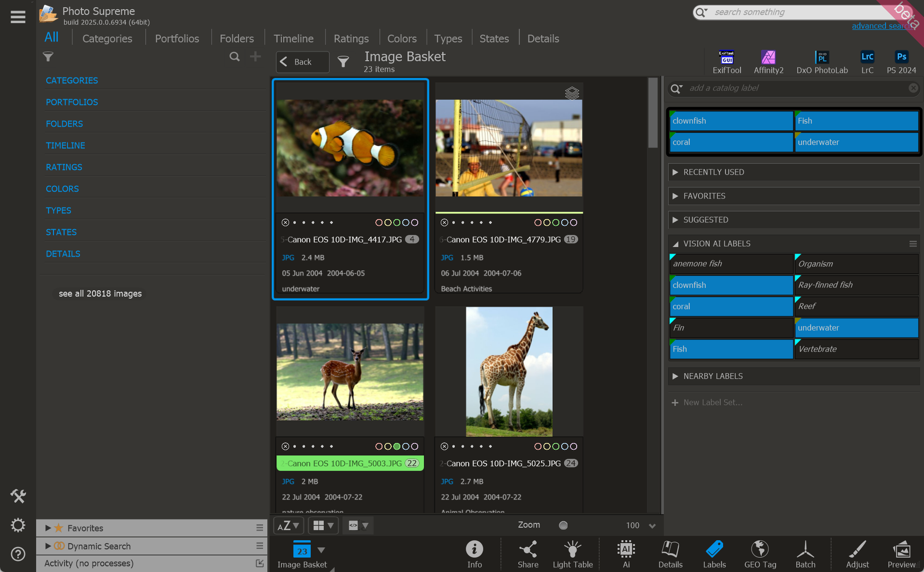
Task: Launch Affinity2 from the toolbar
Action: coord(768,62)
